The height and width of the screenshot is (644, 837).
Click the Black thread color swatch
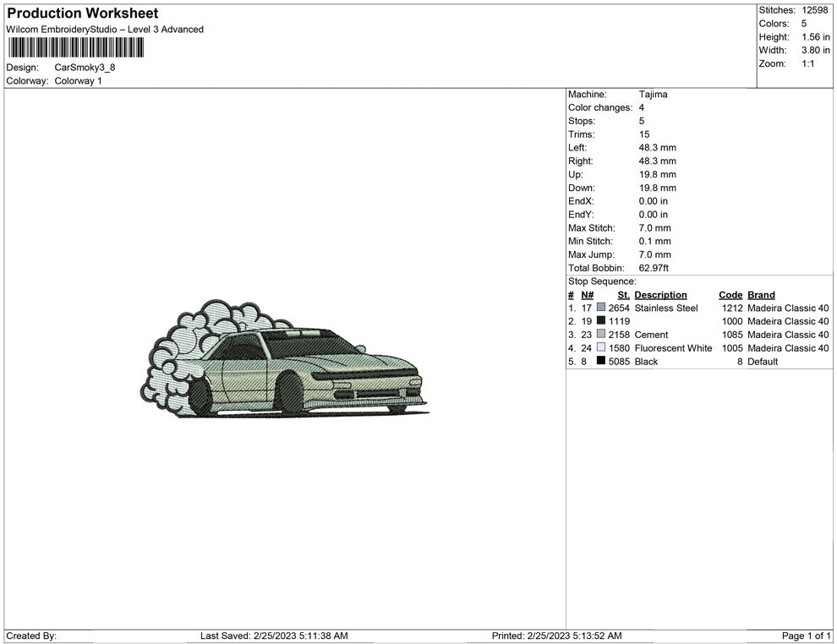point(601,361)
